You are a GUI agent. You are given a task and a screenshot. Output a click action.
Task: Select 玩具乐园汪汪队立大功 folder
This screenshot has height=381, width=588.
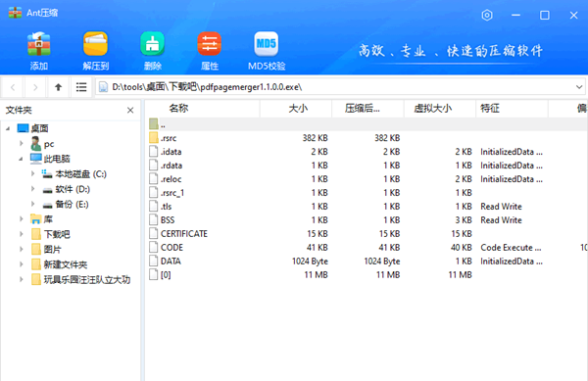(x=80, y=279)
